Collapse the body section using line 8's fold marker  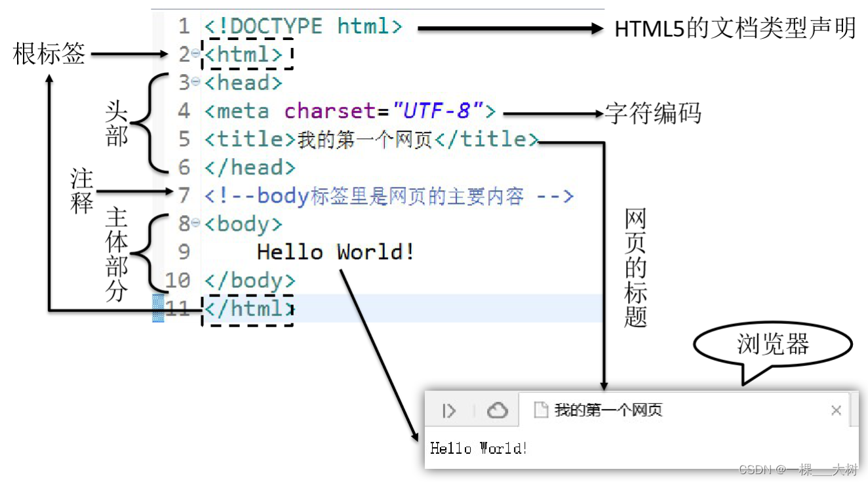[x=197, y=223]
